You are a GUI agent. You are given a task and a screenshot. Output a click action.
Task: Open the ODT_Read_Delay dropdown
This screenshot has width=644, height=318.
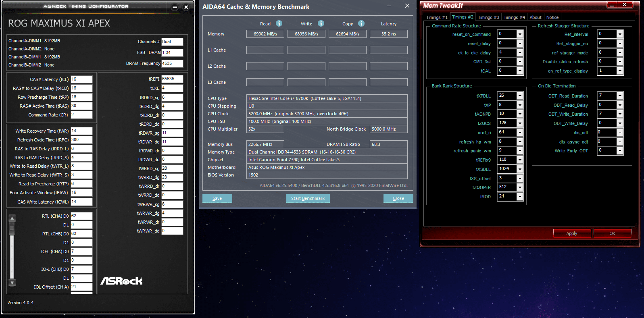pos(620,105)
